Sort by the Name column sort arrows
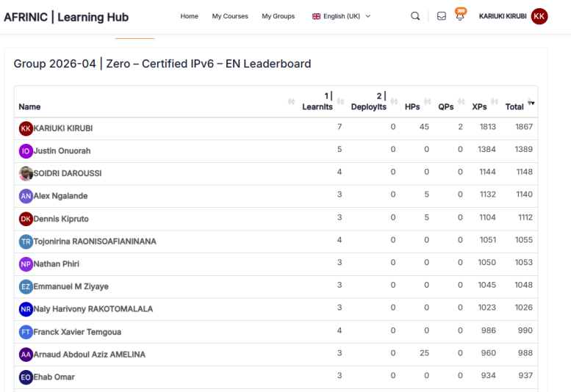Viewport: 571px width, 392px height. point(291,101)
